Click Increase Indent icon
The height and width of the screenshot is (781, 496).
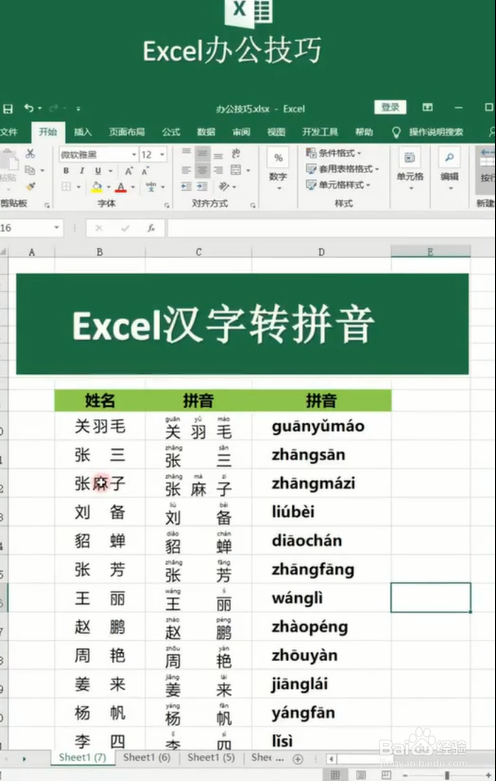(x=202, y=187)
